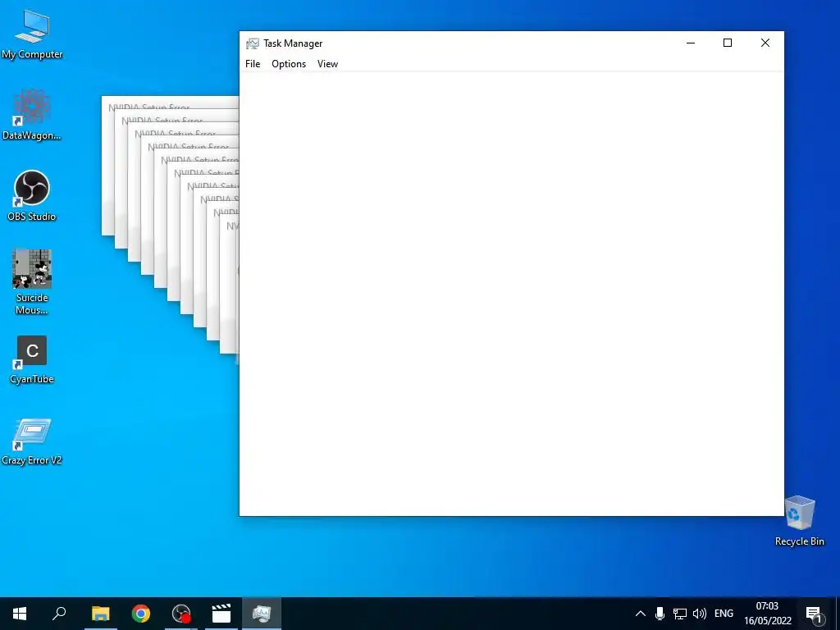840x630 pixels.
Task: Switch the ENG input language indicator
Action: click(724, 614)
